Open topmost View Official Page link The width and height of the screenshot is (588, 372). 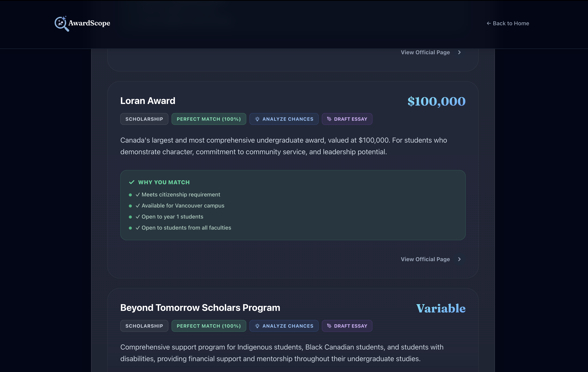[x=425, y=52]
